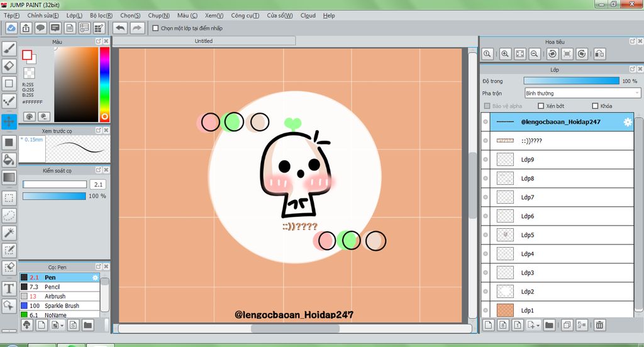
Task: Click the Lớp1 orange layer thumbnail
Action: (x=505, y=311)
